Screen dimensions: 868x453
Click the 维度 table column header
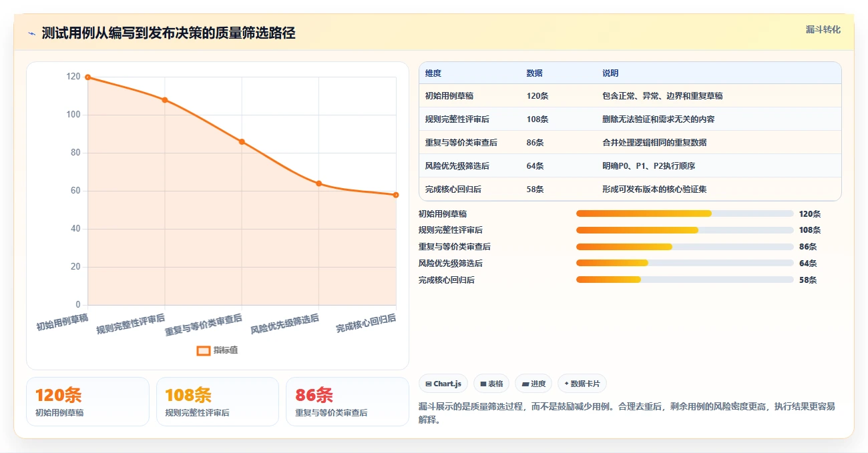[x=433, y=73]
